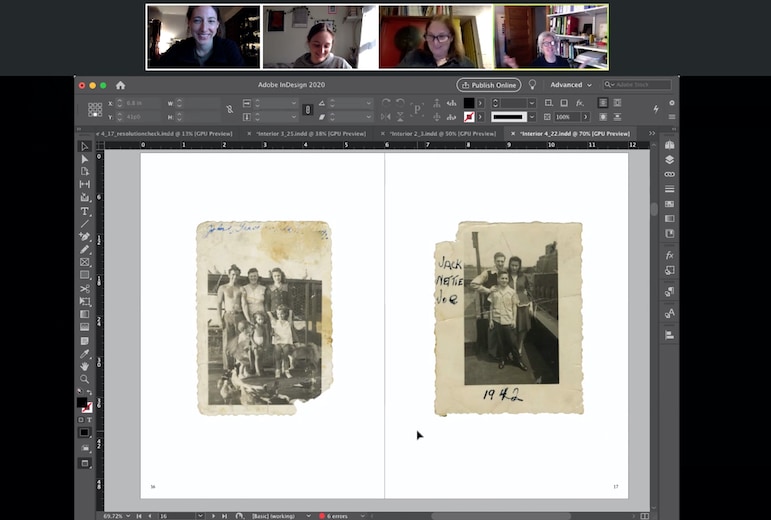The height and width of the screenshot is (520, 771).
Task: Select the Gap tool
Action: click(x=84, y=184)
